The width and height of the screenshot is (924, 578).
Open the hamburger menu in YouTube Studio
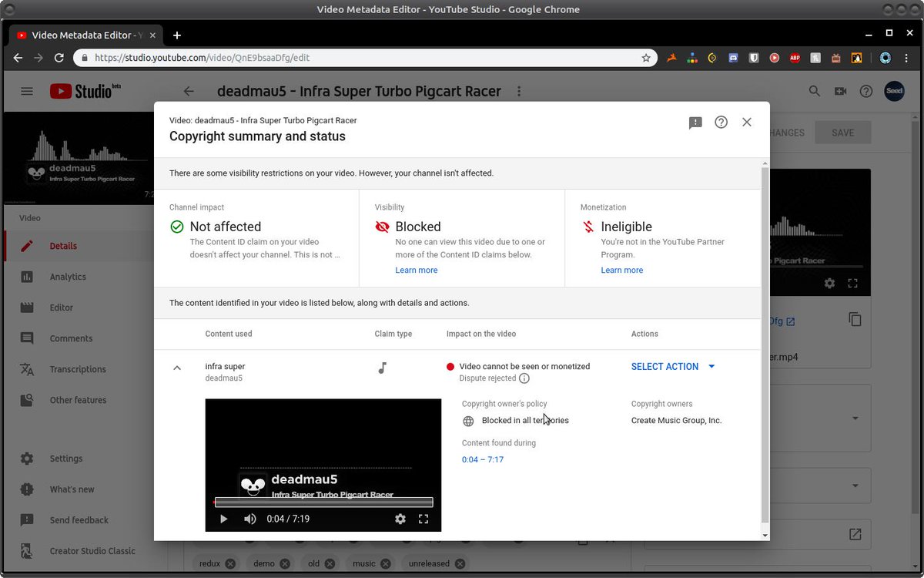27,91
